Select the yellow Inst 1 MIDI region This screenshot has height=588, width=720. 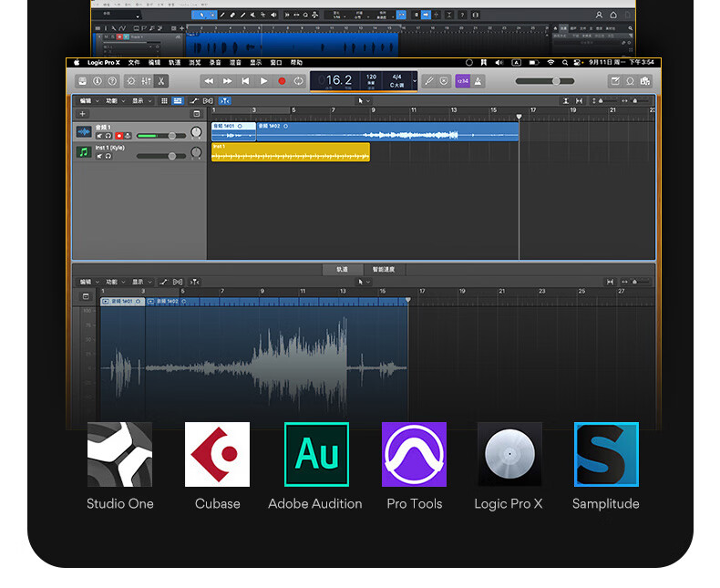[290, 152]
